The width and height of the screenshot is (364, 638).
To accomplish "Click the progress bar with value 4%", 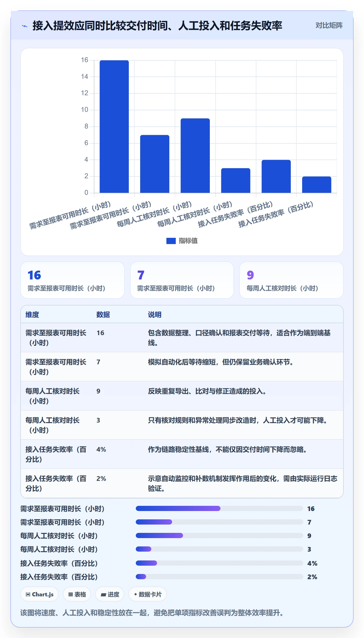I will pyautogui.click(x=219, y=563).
